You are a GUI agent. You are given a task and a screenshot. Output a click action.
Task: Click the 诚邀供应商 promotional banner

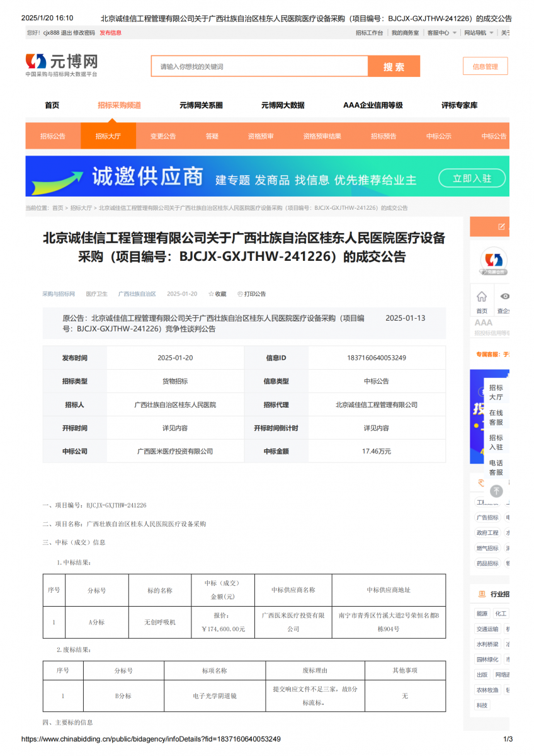(x=268, y=176)
